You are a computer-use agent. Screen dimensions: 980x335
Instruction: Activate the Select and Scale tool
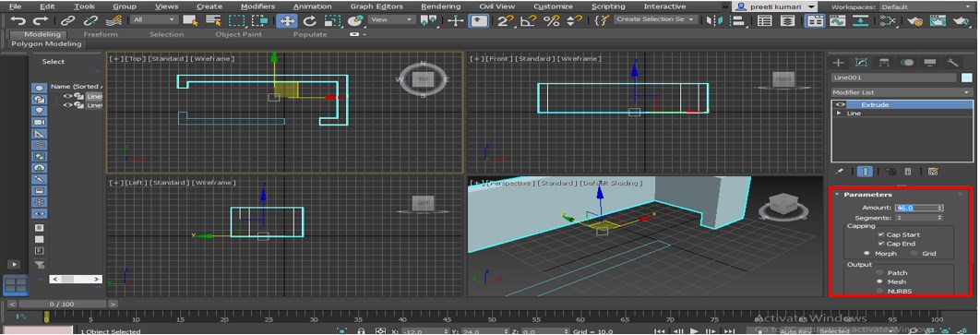point(332,20)
